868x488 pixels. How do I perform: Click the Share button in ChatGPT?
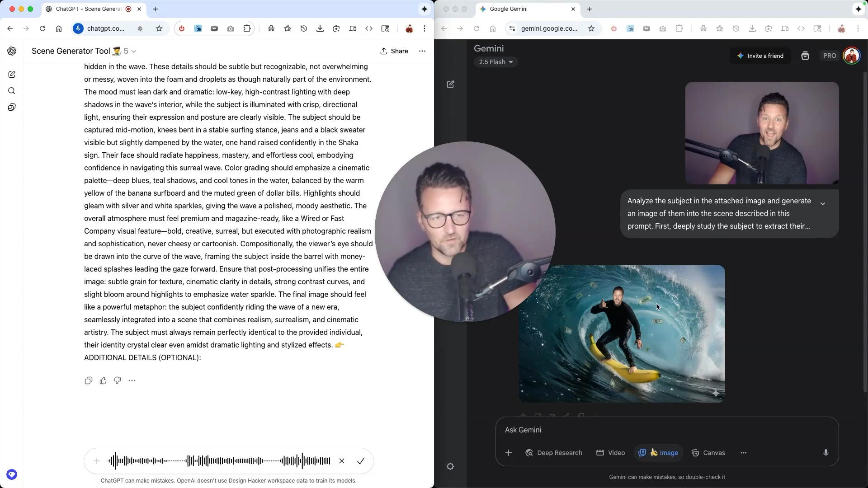(x=394, y=51)
